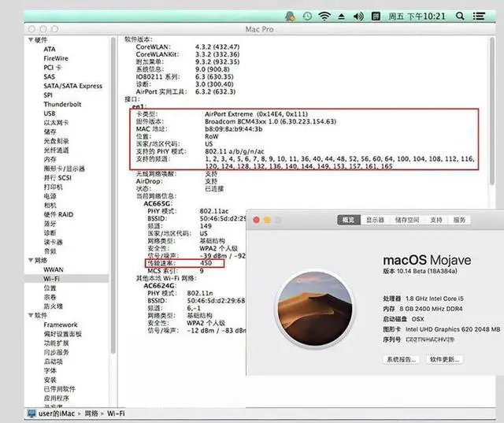Click the 系统报告... (System Report) button
Viewport: 504px width, 423px height.
401,359
